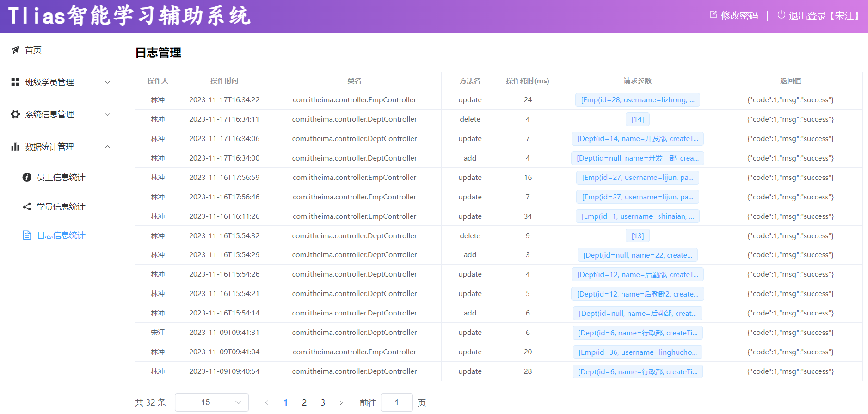Click the share icon beside 学员信息统计
868x414 pixels.
pyautogui.click(x=27, y=207)
